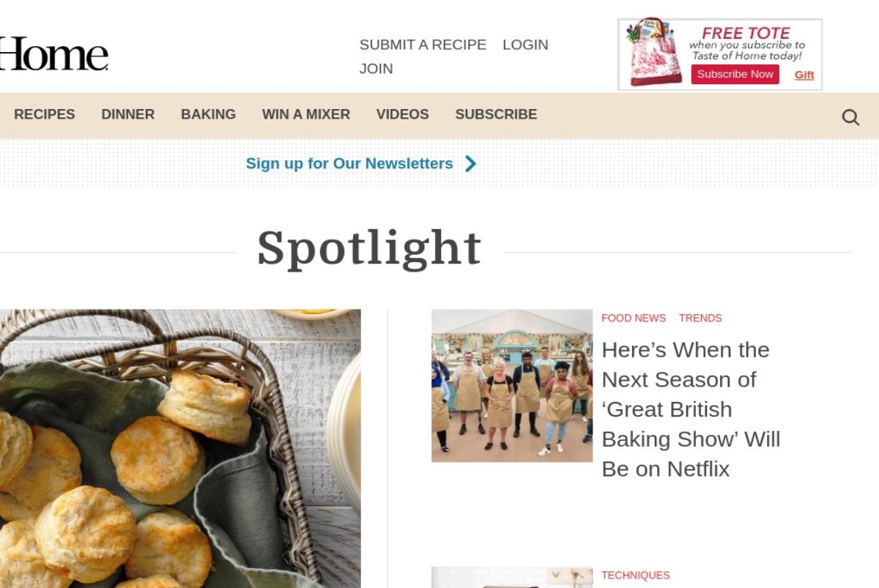Click the Gift link in the ad
The width and height of the screenshot is (879, 588).
point(804,75)
